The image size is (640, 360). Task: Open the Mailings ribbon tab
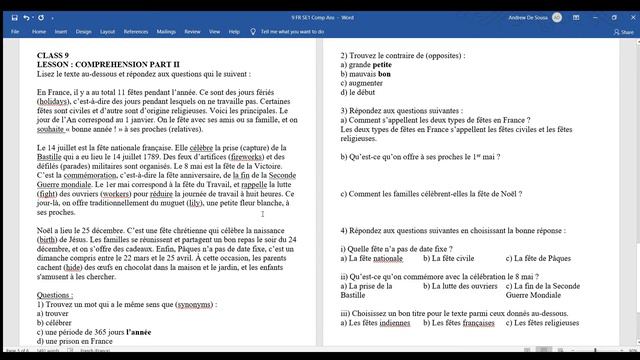click(166, 31)
